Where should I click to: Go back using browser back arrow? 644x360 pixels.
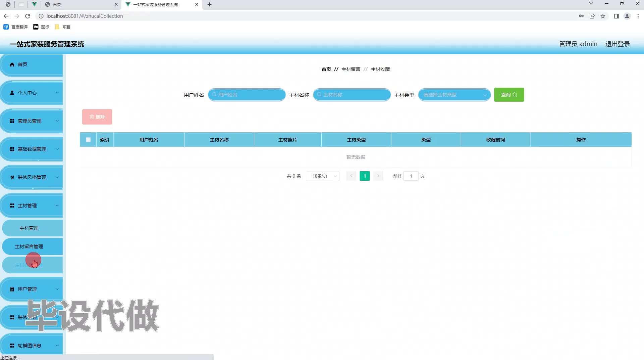6,16
